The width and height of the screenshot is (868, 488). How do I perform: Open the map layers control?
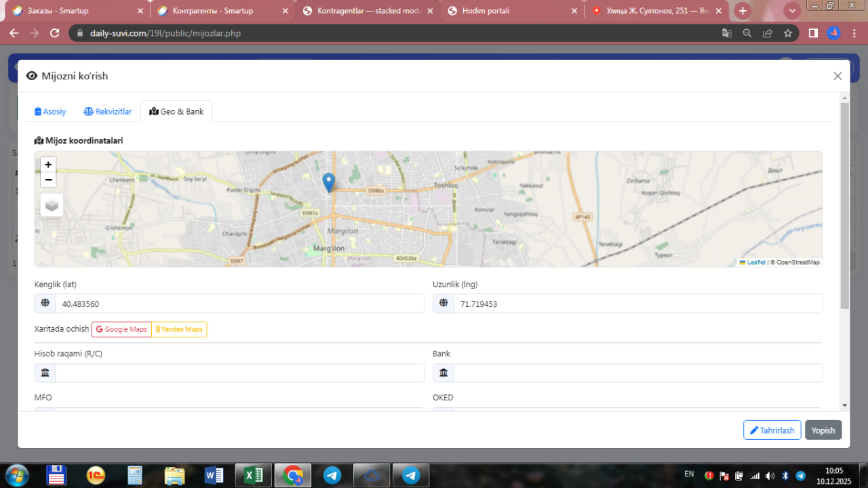tap(52, 205)
